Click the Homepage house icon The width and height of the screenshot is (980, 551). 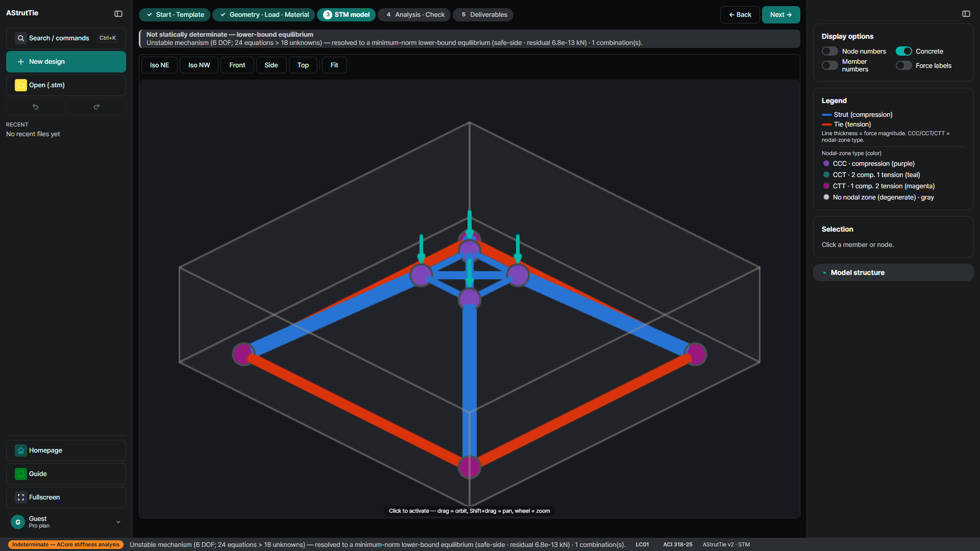(x=21, y=450)
